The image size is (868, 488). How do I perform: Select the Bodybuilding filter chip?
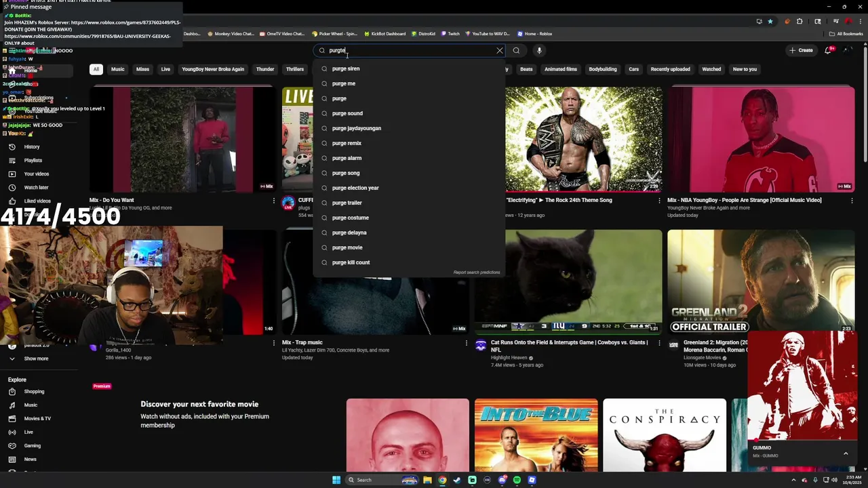tap(603, 69)
